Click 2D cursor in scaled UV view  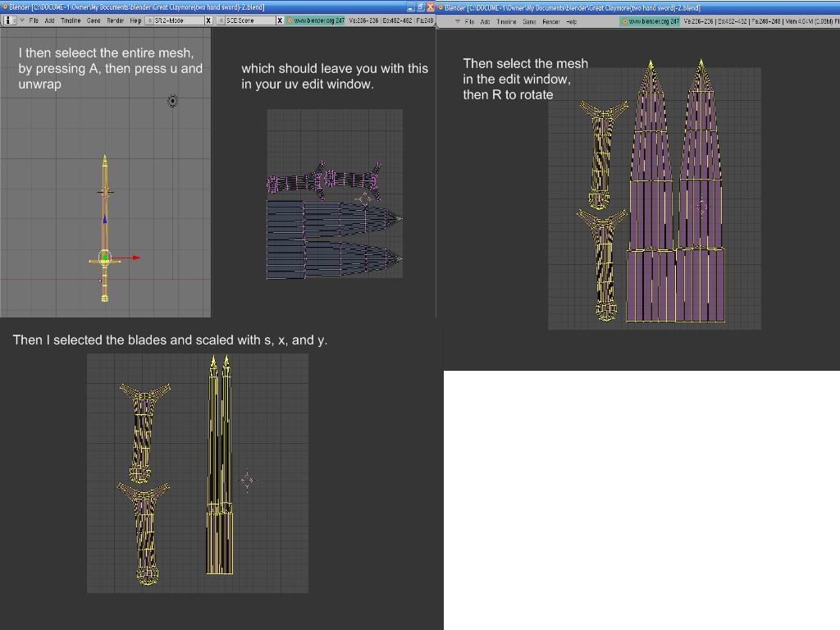tap(246, 480)
